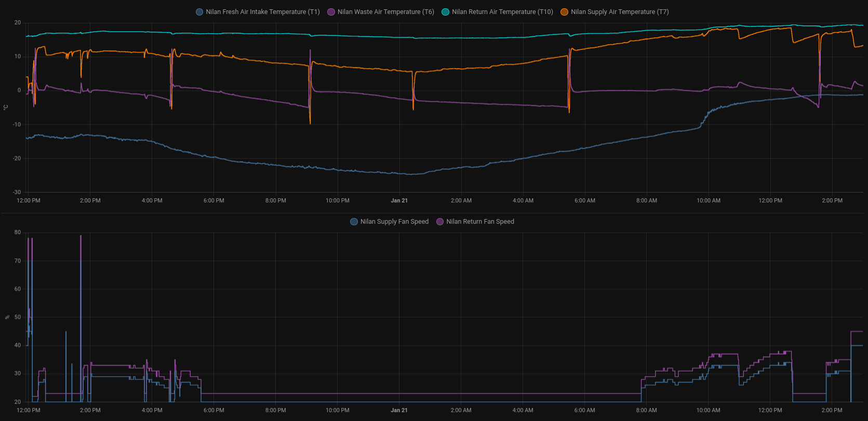Toggle the Nilan Supply Fan Speed legend text
The height and width of the screenshot is (421, 868).
(394, 222)
